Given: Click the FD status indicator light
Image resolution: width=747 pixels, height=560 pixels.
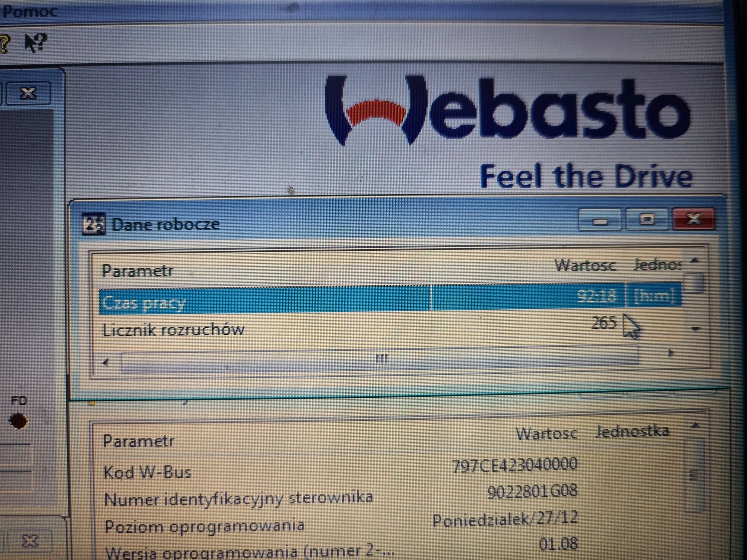Looking at the screenshot, I should pyautogui.click(x=18, y=421).
